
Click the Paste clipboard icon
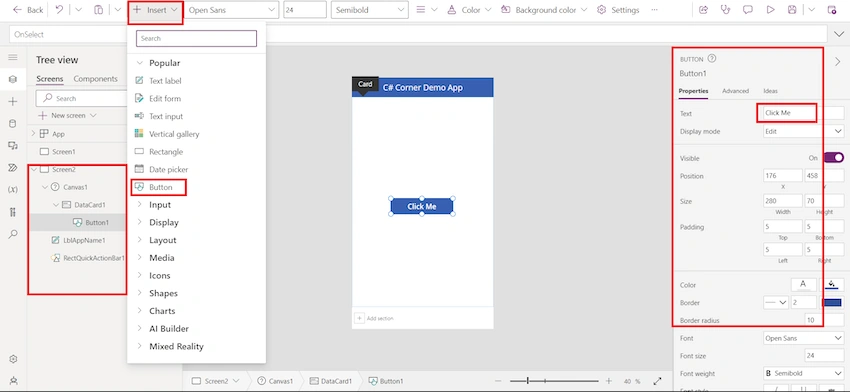tap(98, 10)
